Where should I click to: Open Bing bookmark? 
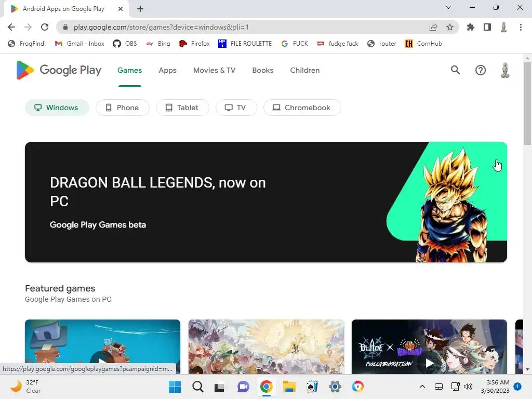pyautogui.click(x=158, y=44)
